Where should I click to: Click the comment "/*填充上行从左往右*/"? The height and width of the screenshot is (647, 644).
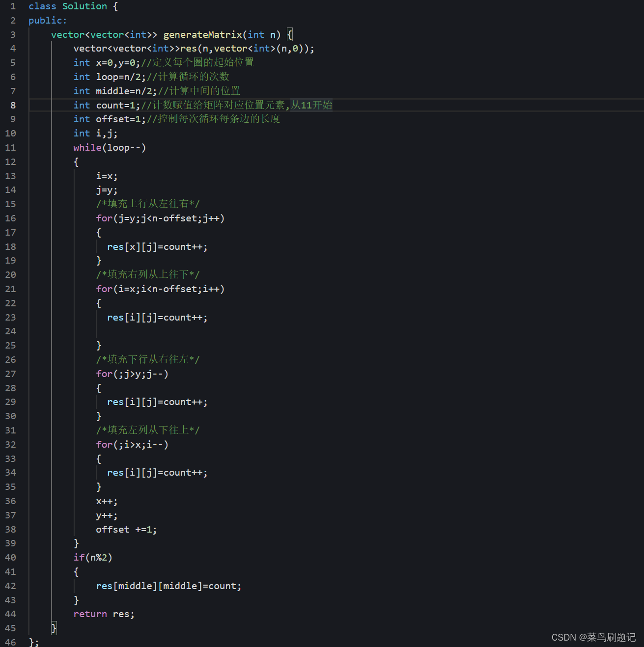pos(148,204)
